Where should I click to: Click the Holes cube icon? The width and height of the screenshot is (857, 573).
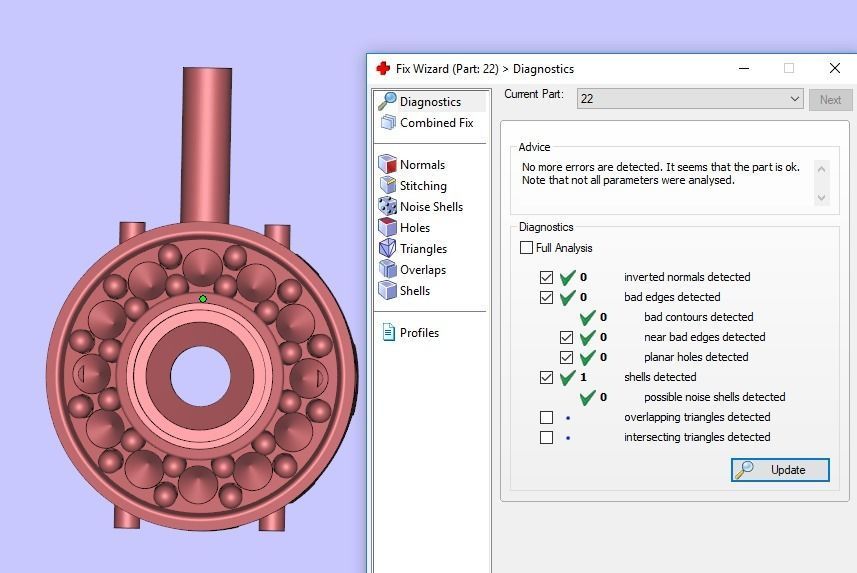(x=388, y=227)
